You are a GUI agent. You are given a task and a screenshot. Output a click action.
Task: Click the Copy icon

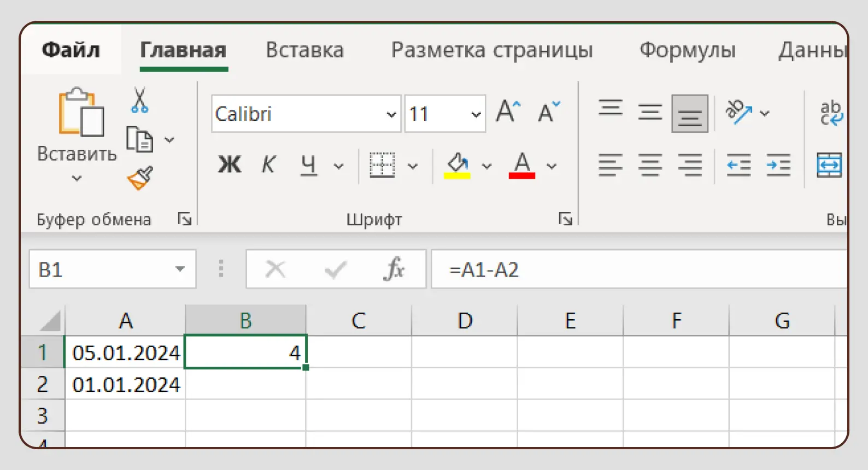[139, 139]
